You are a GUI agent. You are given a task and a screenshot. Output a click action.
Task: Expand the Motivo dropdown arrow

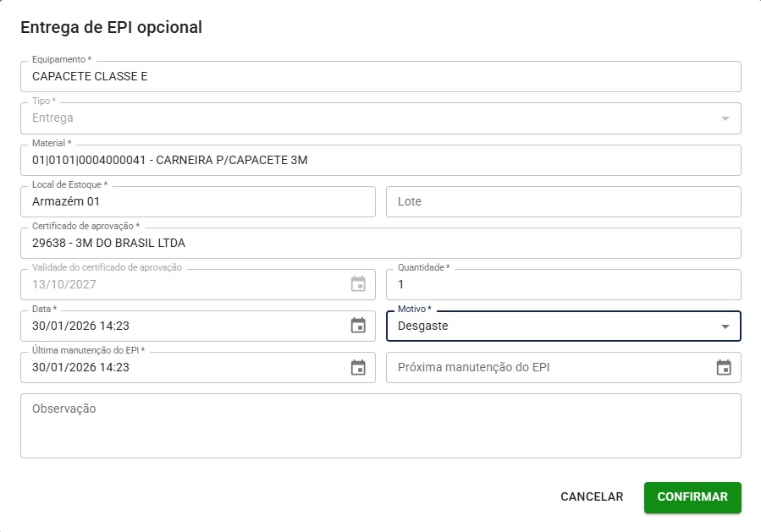(x=725, y=326)
